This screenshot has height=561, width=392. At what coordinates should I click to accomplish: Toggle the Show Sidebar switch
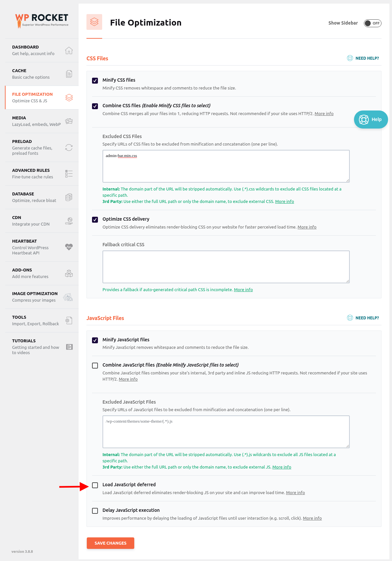tap(372, 23)
